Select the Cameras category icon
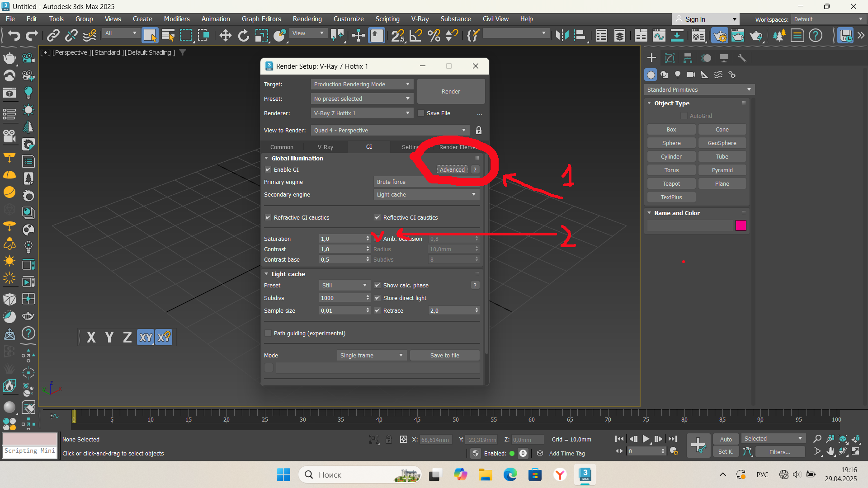Viewport: 868px width, 488px height. 691,75
